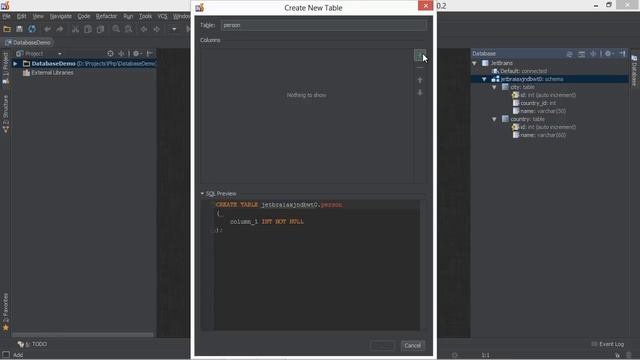The width and height of the screenshot is (640, 360).
Task: Open the Navigate menu
Action: [60, 16]
